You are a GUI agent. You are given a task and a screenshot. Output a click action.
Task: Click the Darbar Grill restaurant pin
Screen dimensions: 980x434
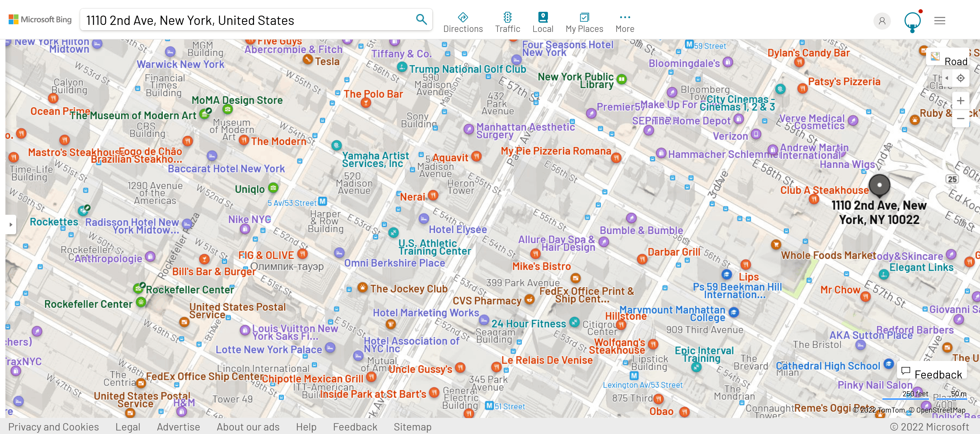(642, 259)
